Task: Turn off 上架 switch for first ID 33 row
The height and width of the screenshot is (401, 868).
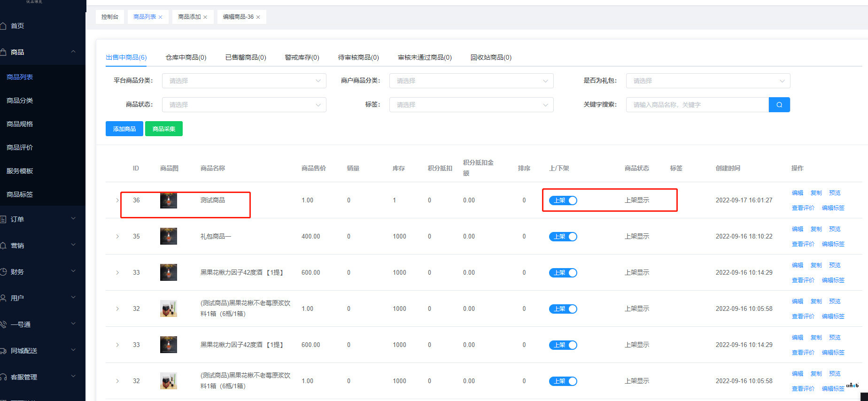Action: (563, 273)
